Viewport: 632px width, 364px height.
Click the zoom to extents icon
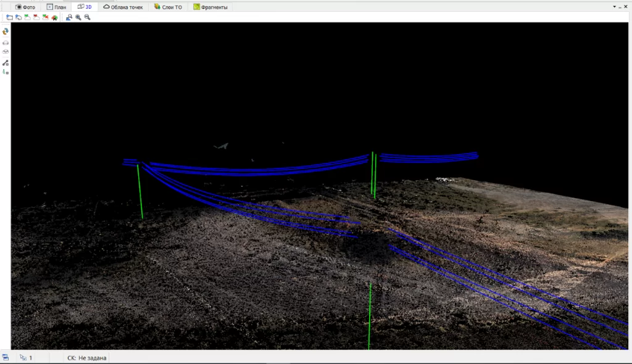click(x=69, y=17)
